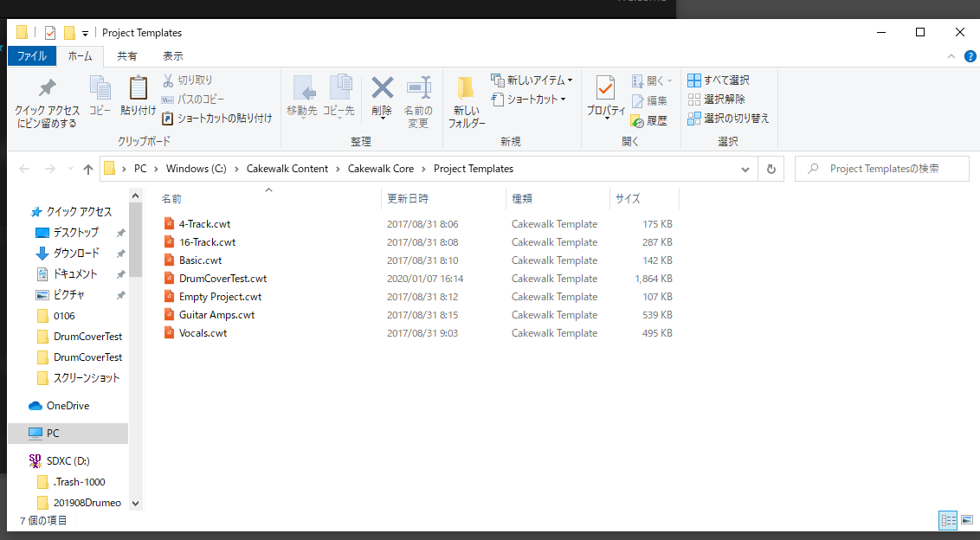Click Paste shortcut (ショートカットの貼り付け)
Viewport: 980px width, 540px height.
click(217, 118)
